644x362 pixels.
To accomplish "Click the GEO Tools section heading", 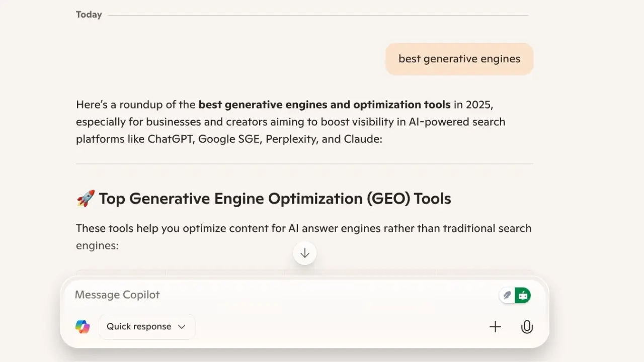I will (275, 198).
